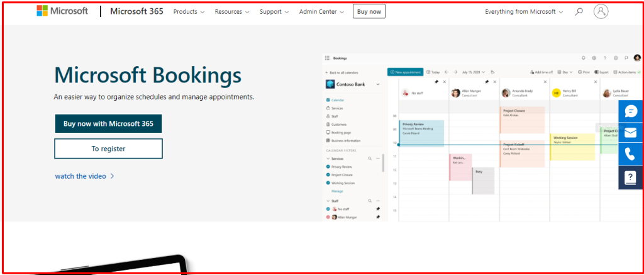644x275 pixels.
Task: Open the site search magnifier icon
Action: 579,11
